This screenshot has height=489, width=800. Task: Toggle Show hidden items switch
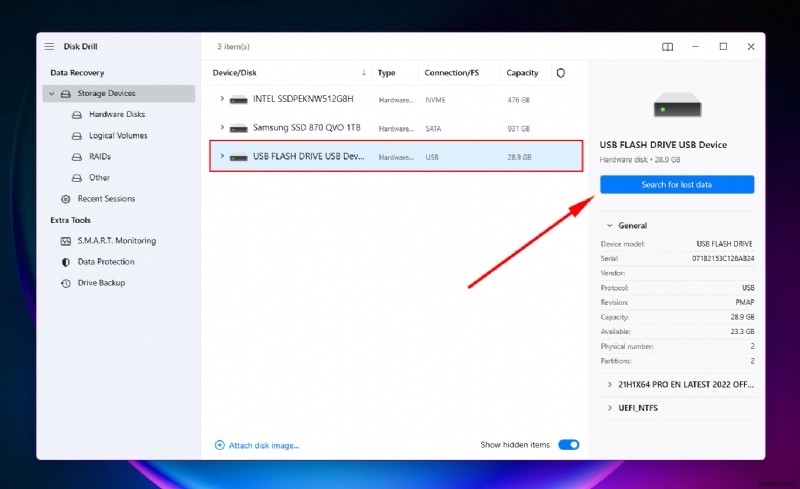568,445
